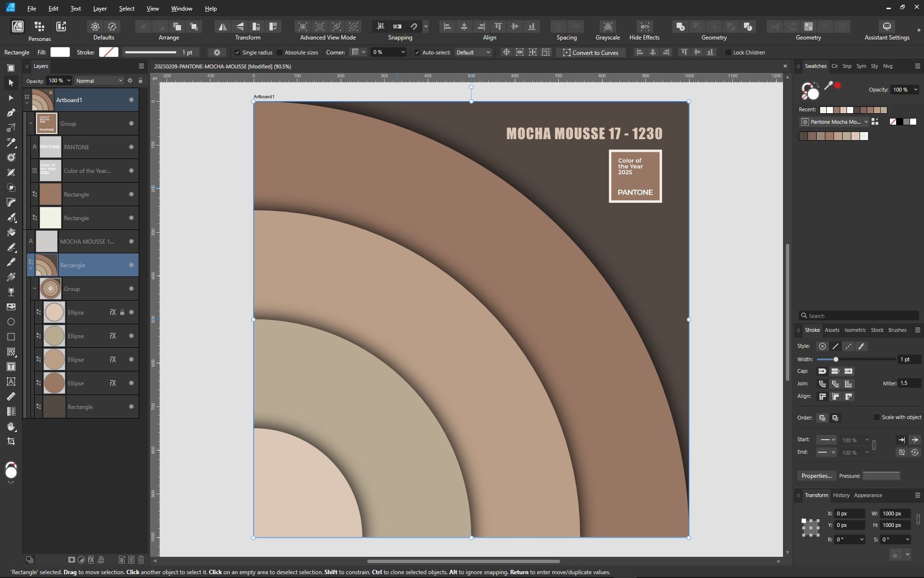Open the Pressure curve button
Viewport: 924px width, 578px height.
click(x=881, y=476)
